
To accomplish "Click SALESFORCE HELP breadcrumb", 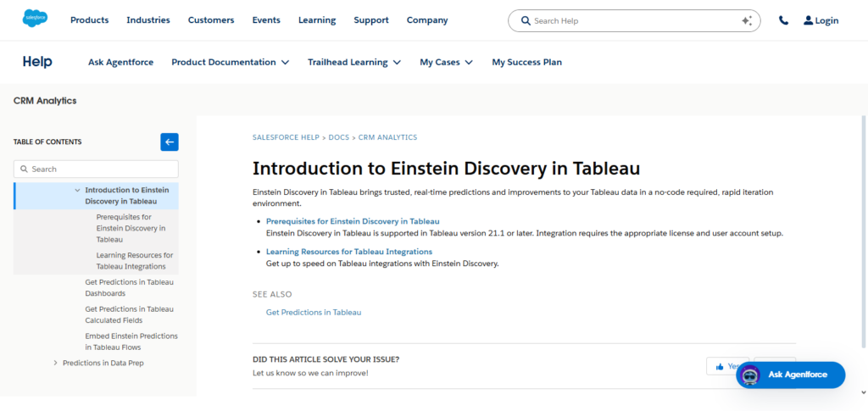I will coord(286,137).
